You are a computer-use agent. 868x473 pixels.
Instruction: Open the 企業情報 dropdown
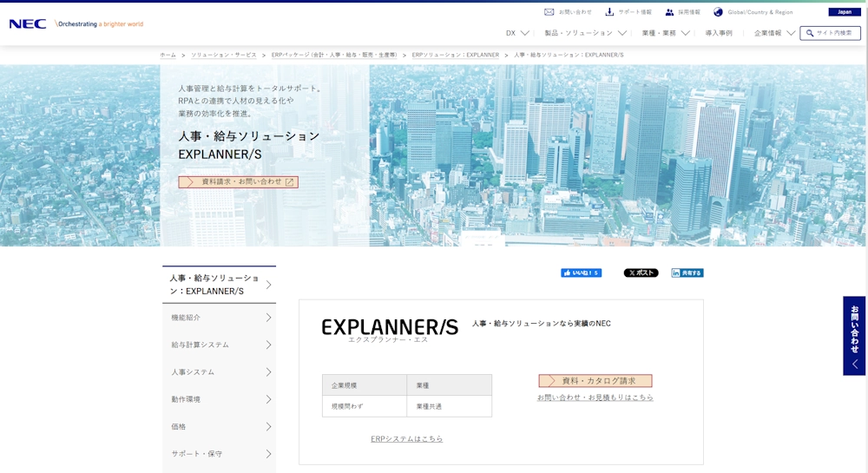[774, 33]
